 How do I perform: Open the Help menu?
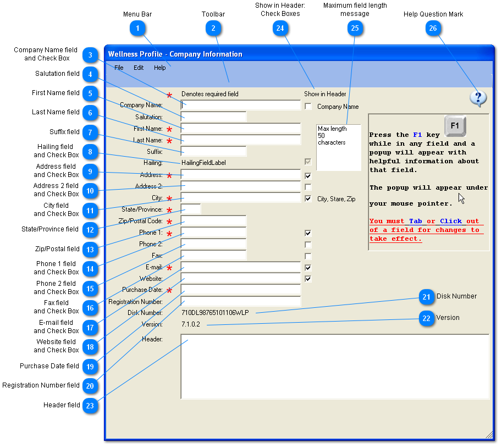[x=159, y=68]
